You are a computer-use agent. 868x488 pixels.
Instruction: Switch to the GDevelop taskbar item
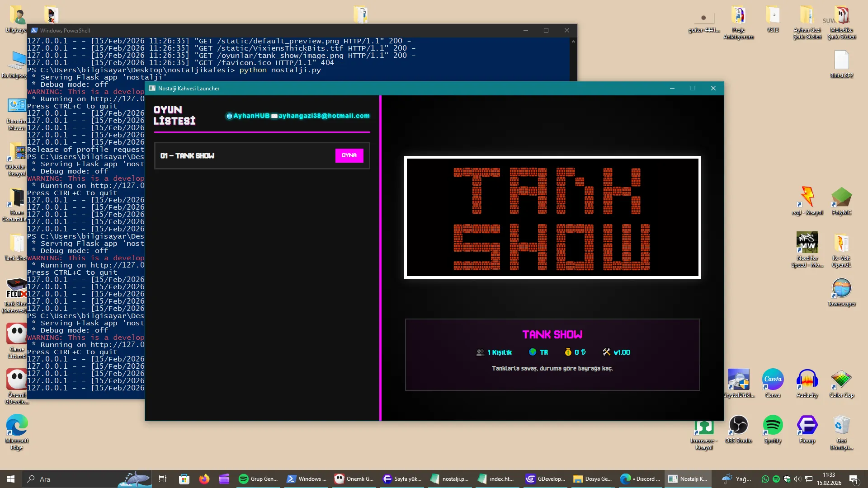pyautogui.click(x=546, y=479)
